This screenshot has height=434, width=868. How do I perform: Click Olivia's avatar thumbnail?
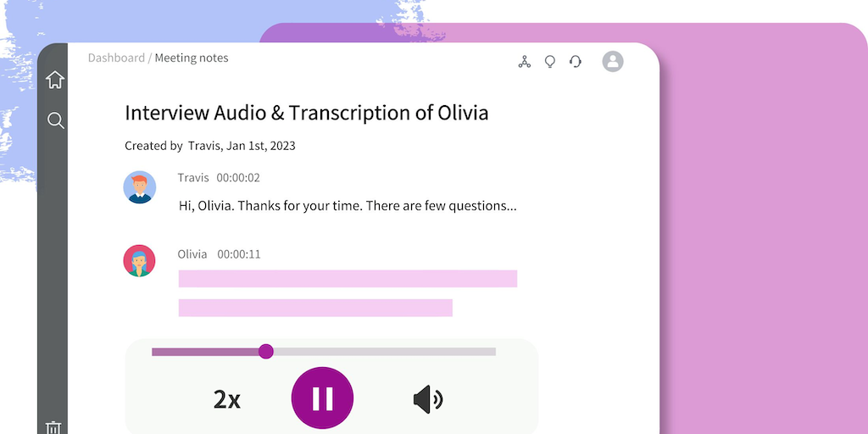(140, 261)
